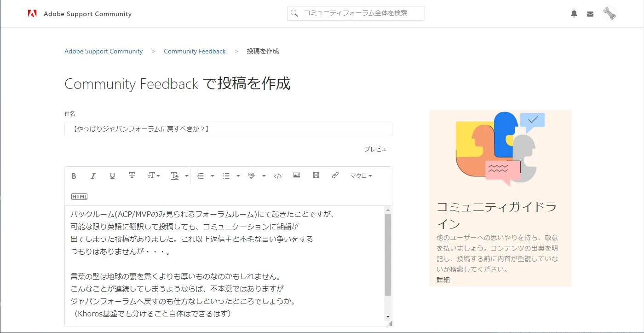Viewport: 644px width, 333px height.
Task: Click the 投稿を作成 breadcrumb text
Action: 263,51
